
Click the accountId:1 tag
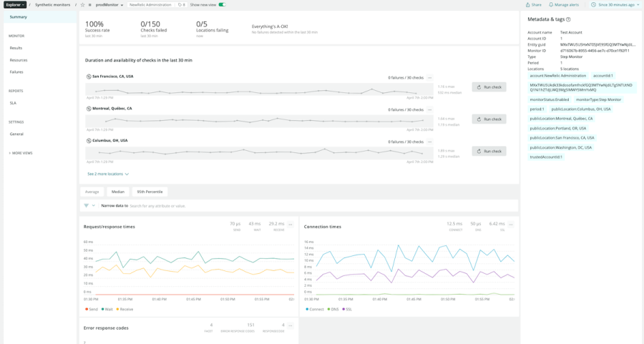click(x=603, y=76)
